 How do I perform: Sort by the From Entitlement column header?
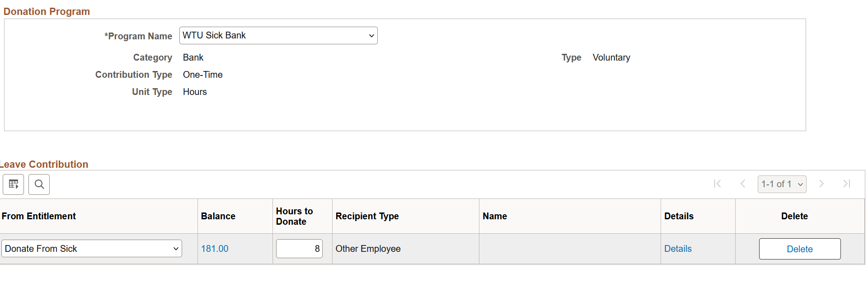39,216
